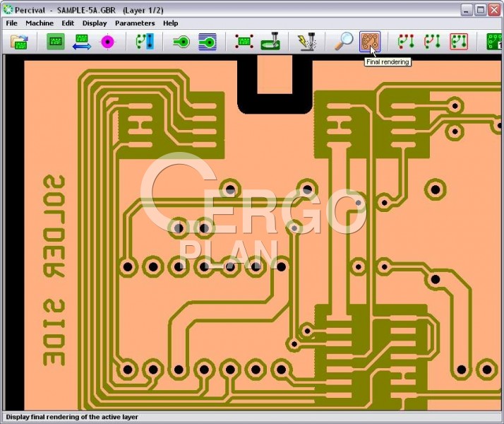Click second red-green tracks toolbar icon

pos(432,42)
